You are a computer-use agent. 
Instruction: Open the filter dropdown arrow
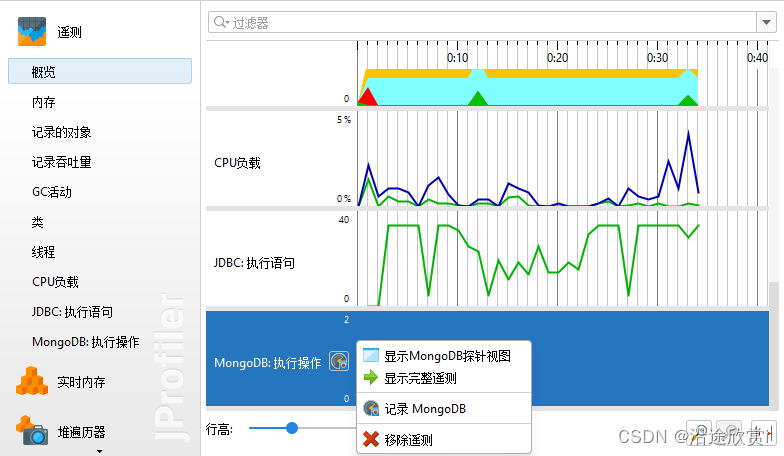click(766, 22)
